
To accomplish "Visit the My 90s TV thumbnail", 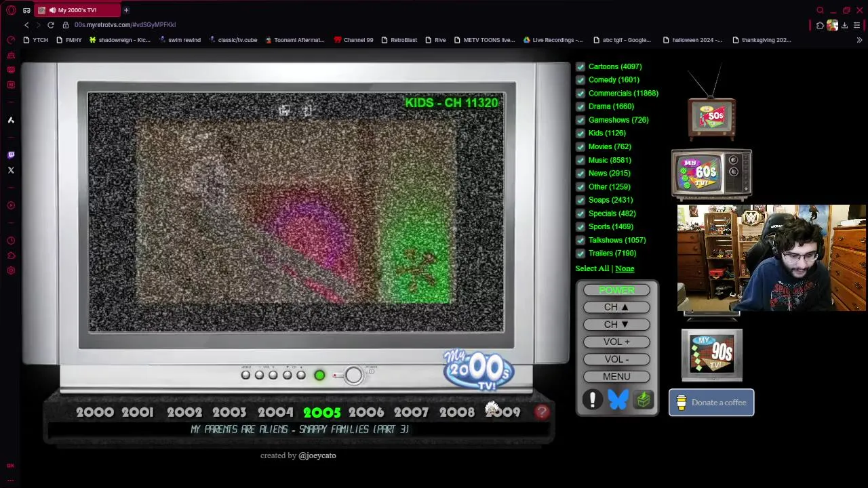I will click(711, 354).
